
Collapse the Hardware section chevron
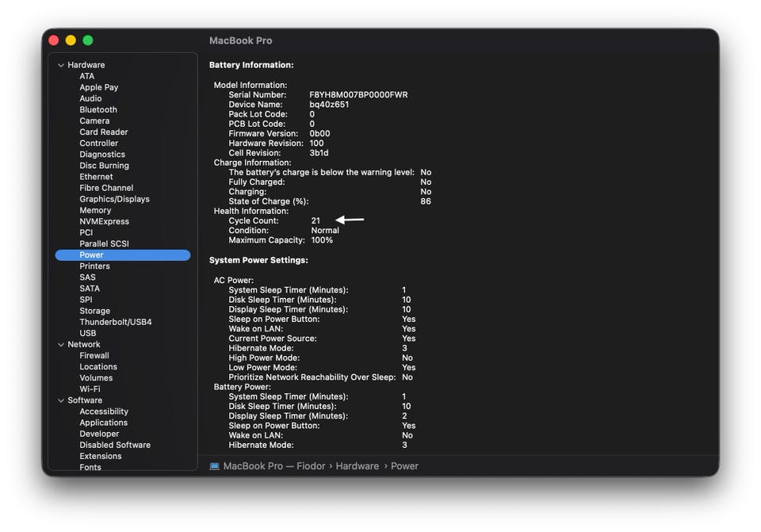(61, 65)
